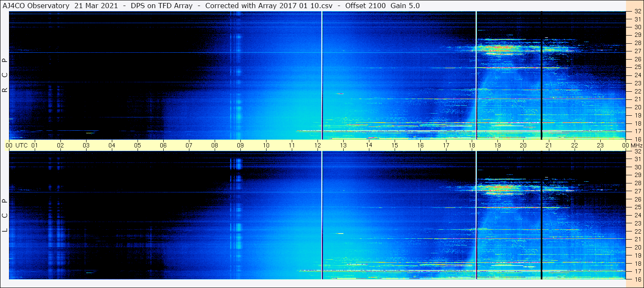Click the "12" hour tick label

click(318, 145)
